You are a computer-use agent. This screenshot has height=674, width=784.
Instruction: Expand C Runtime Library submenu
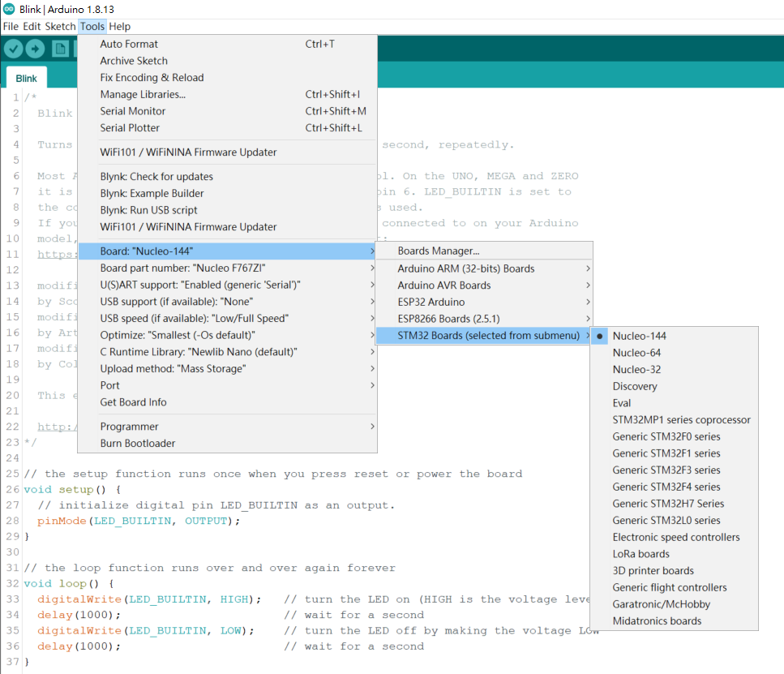(228, 352)
